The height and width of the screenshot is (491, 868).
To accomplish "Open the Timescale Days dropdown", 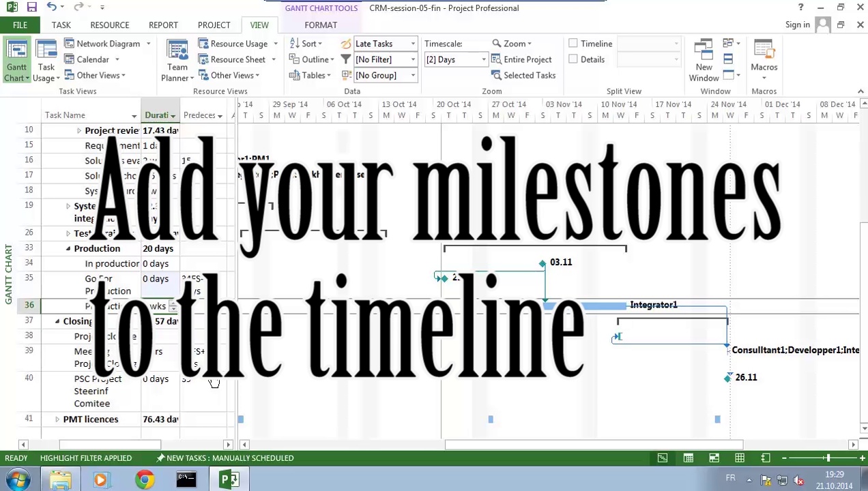I will pos(483,60).
